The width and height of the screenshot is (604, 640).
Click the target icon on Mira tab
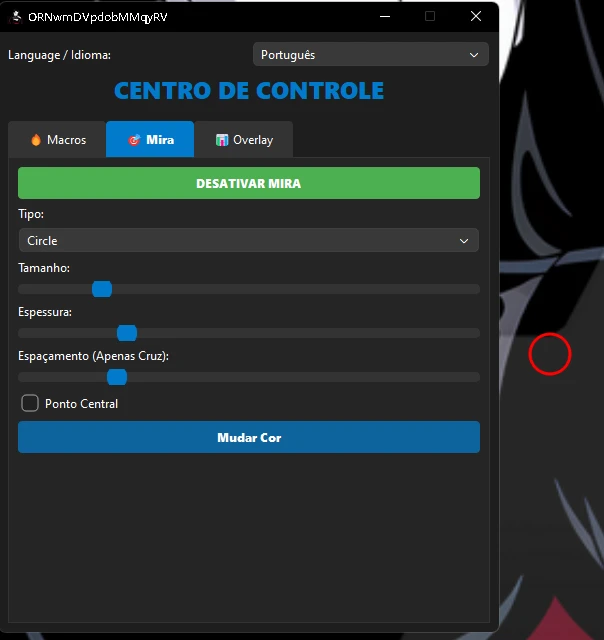tap(134, 140)
